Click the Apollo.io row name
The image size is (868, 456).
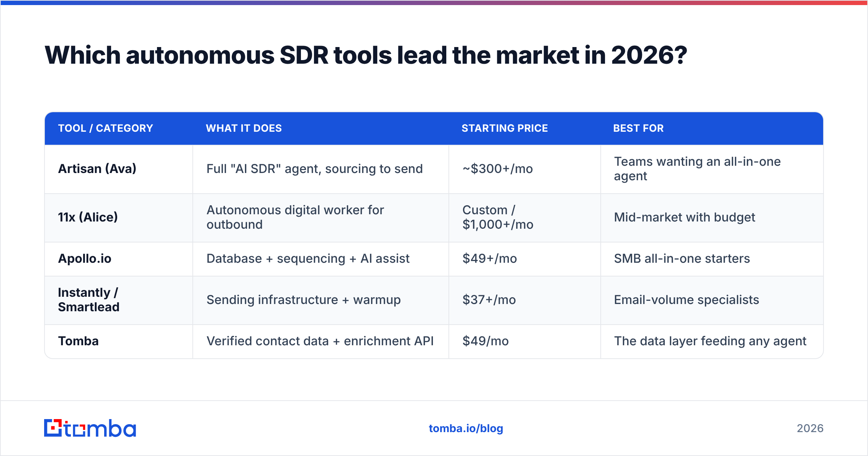pyautogui.click(x=85, y=258)
